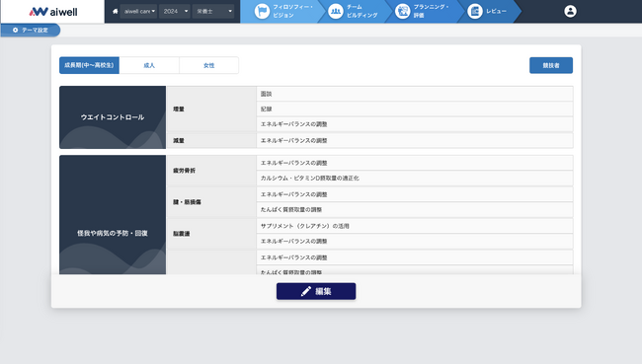The width and height of the screenshot is (642, 364).
Task: Click カルシウム・ビタミンD摂取量の適正化 row
Action: 415,178
